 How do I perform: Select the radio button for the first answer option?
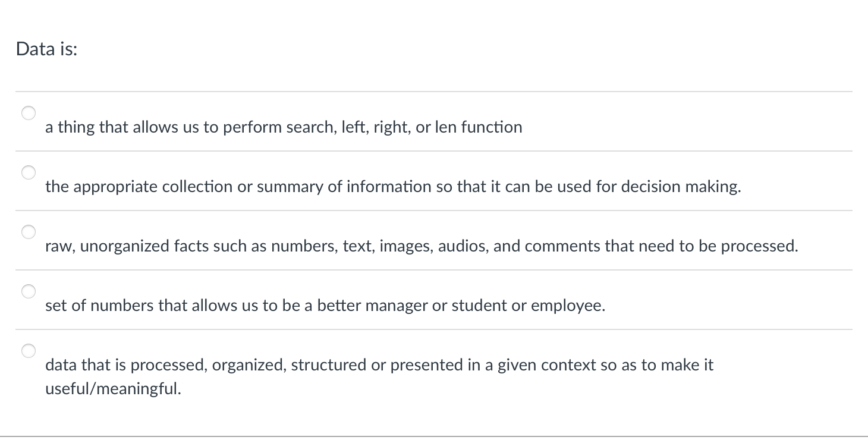[x=28, y=113]
